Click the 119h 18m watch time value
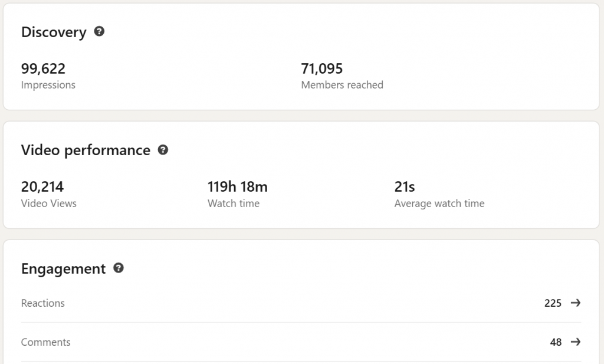The width and height of the screenshot is (604, 364). tap(238, 187)
